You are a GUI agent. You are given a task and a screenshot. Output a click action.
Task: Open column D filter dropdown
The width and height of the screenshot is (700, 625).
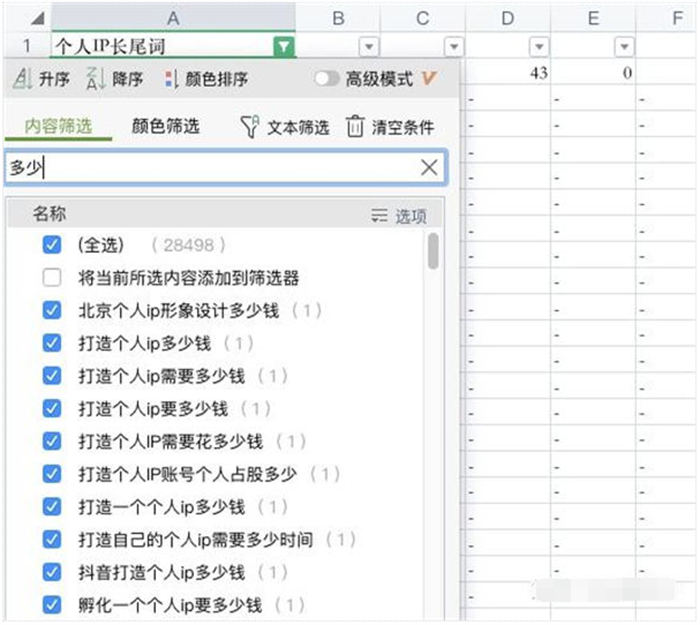(539, 47)
